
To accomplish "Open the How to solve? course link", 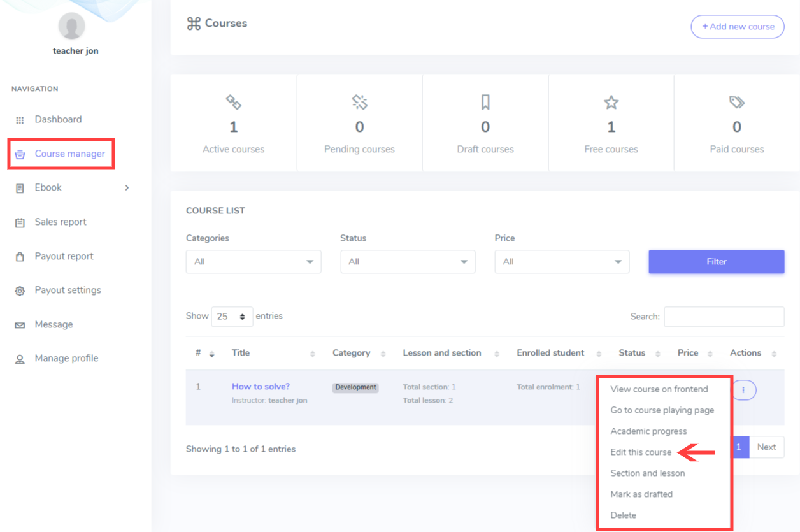I will 261,387.
